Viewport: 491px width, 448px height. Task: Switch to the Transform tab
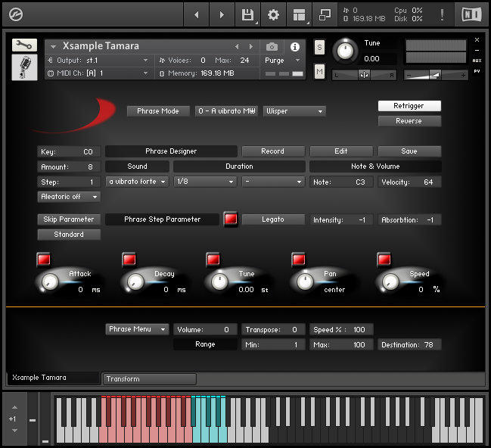point(150,379)
